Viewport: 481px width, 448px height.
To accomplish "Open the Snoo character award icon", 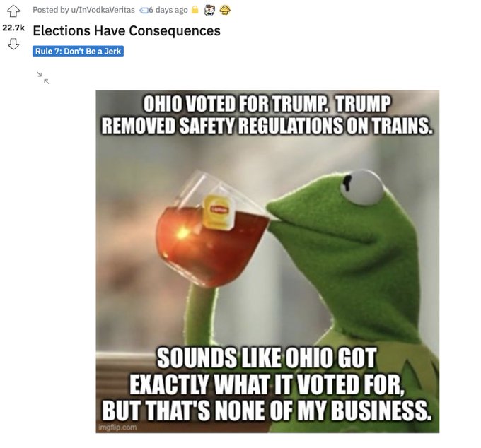I will click(209, 10).
